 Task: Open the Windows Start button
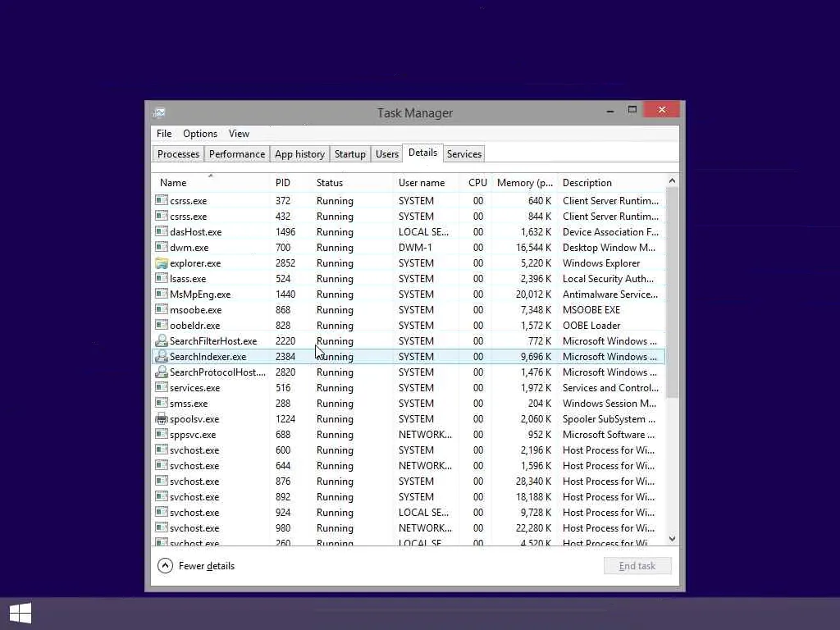coord(21,613)
